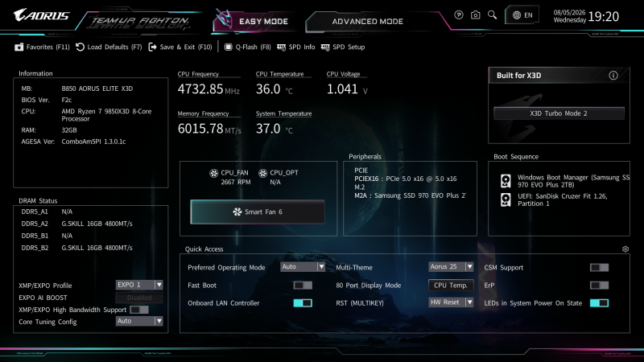Click Load Defaults (F7)

[109, 47]
